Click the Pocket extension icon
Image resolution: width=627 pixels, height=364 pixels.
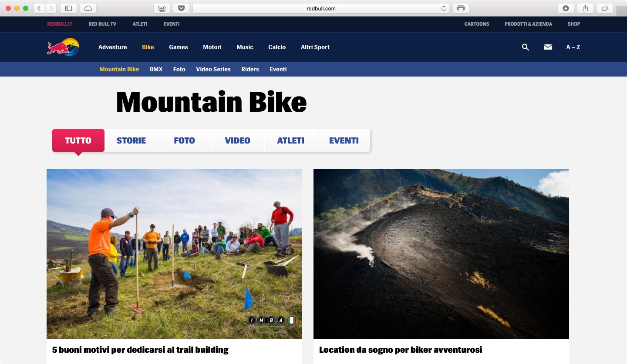point(181,8)
